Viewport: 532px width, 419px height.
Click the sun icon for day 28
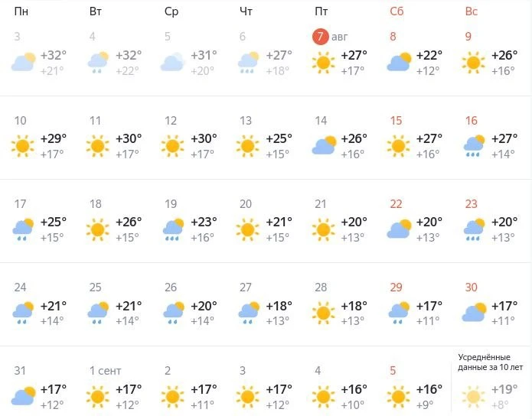[323, 313]
